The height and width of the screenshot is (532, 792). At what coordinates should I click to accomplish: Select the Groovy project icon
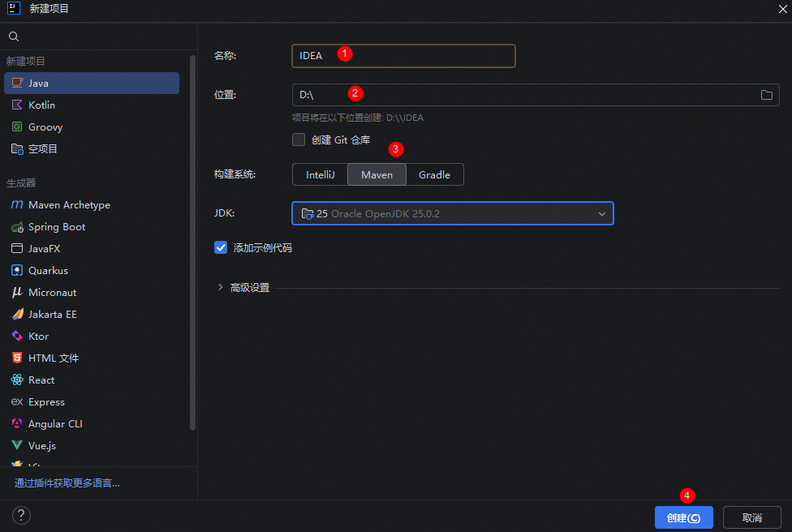point(17,127)
